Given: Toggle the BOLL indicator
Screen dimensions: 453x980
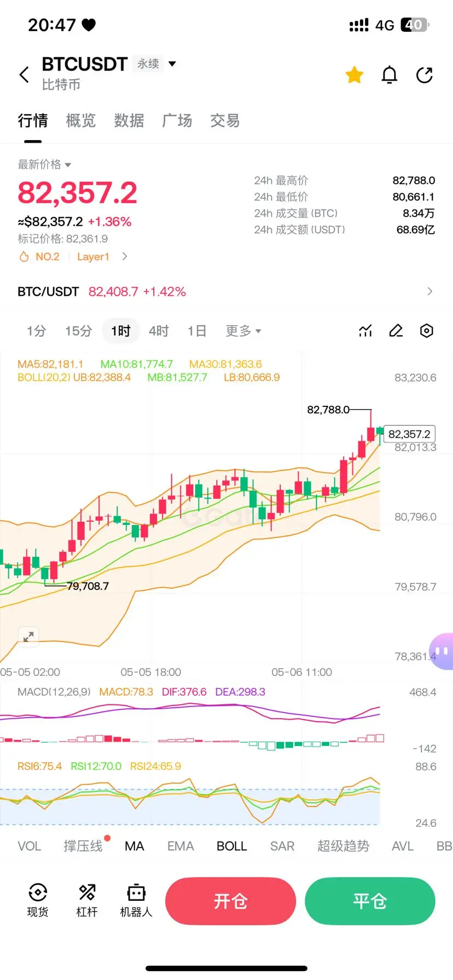Looking at the screenshot, I should (x=232, y=846).
